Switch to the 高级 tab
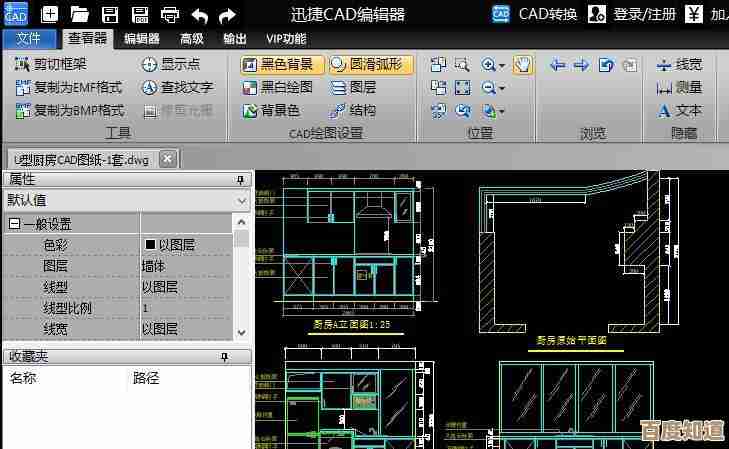The image size is (729, 449). 192,39
